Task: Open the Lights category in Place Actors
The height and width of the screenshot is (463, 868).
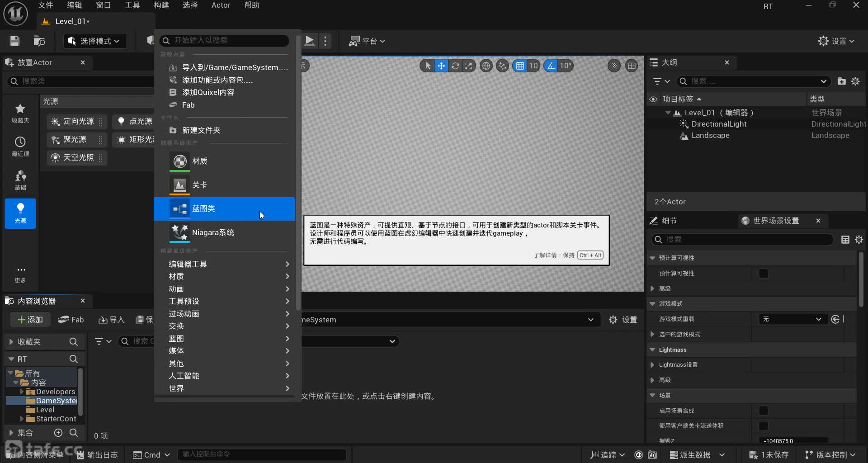Action: click(x=20, y=213)
